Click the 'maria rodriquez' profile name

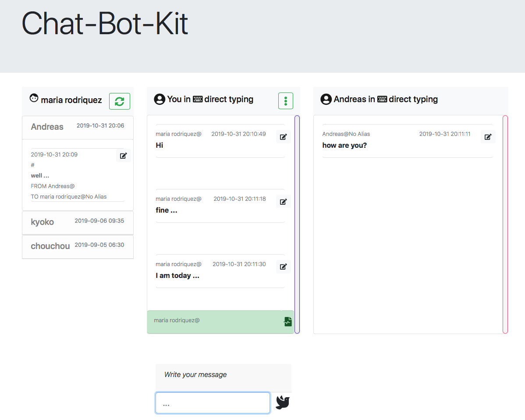[x=71, y=100]
